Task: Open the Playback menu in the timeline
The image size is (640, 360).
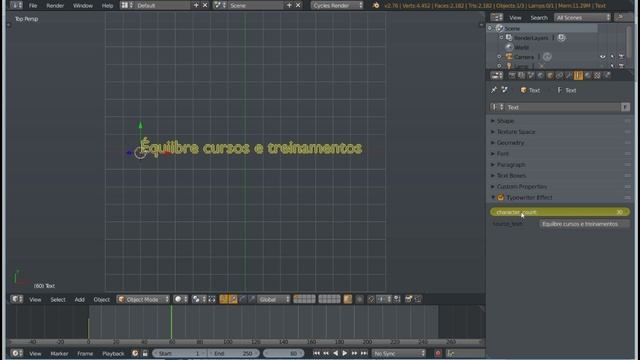Action: coord(113,353)
